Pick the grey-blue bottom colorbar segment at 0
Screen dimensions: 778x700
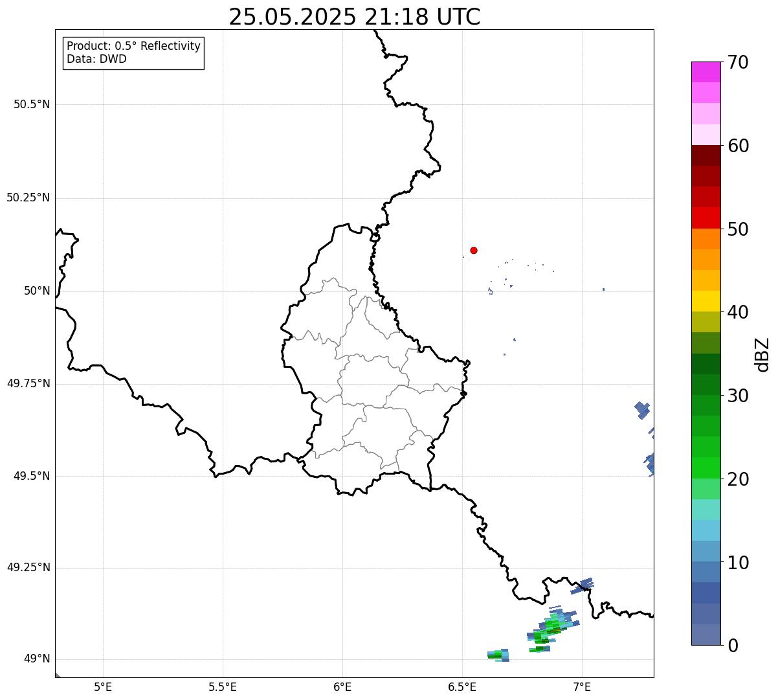click(x=706, y=635)
